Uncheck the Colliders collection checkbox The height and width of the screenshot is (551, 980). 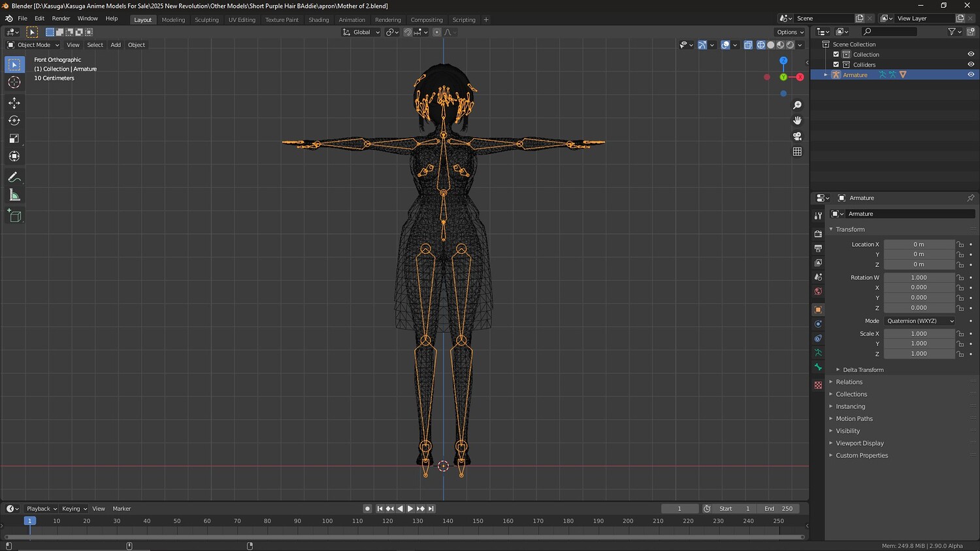836,65
